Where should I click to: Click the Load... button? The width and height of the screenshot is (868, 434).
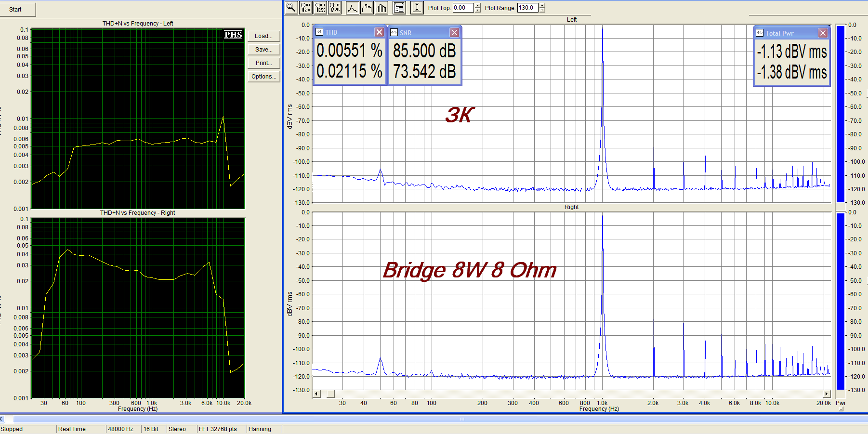click(x=263, y=36)
